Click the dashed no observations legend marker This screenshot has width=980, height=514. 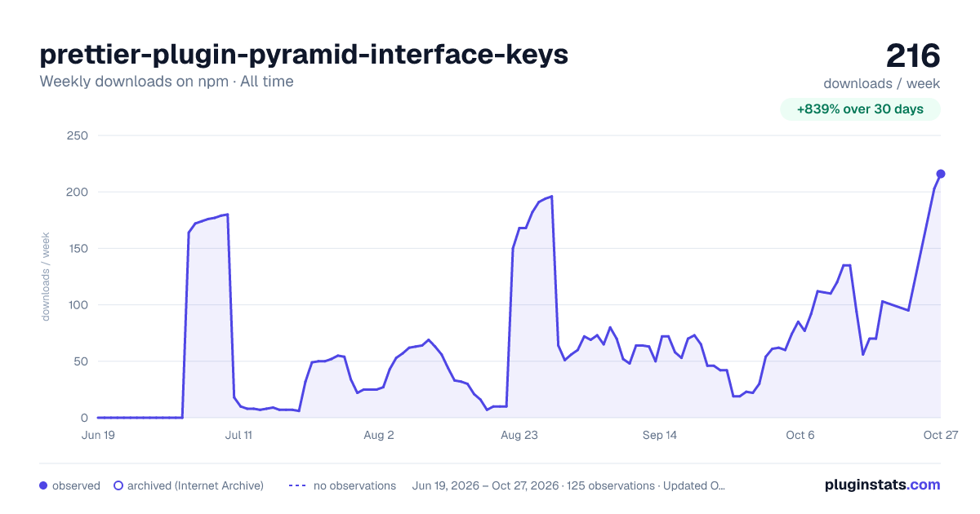click(296, 485)
